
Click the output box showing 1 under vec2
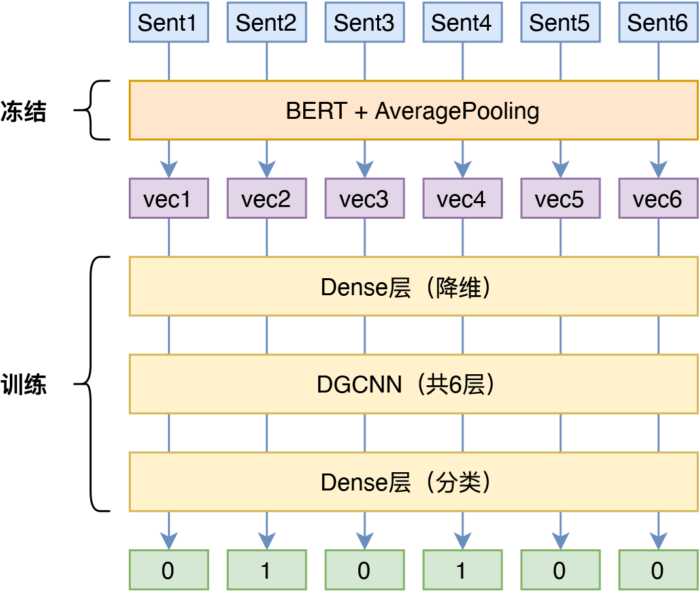click(266, 569)
